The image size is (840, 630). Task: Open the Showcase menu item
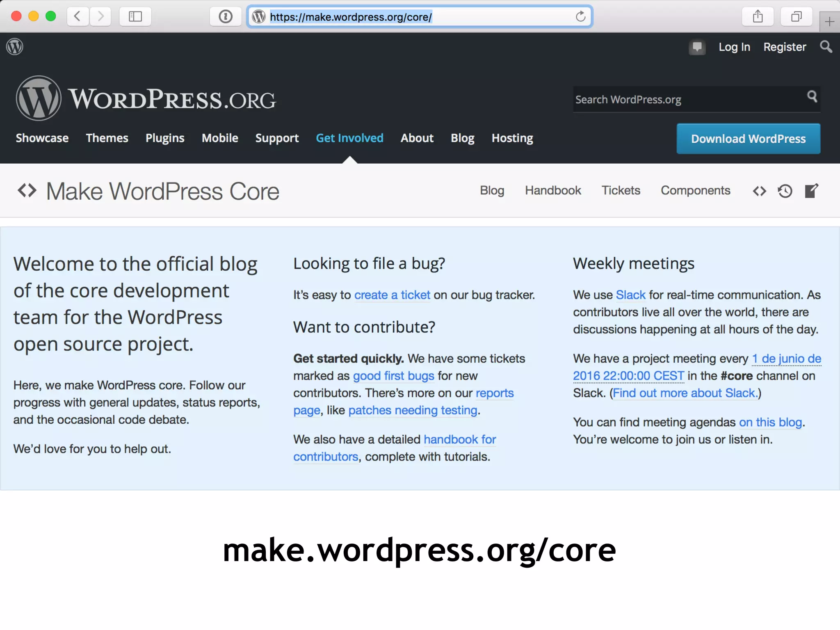pyautogui.click(x=42, y=138)
